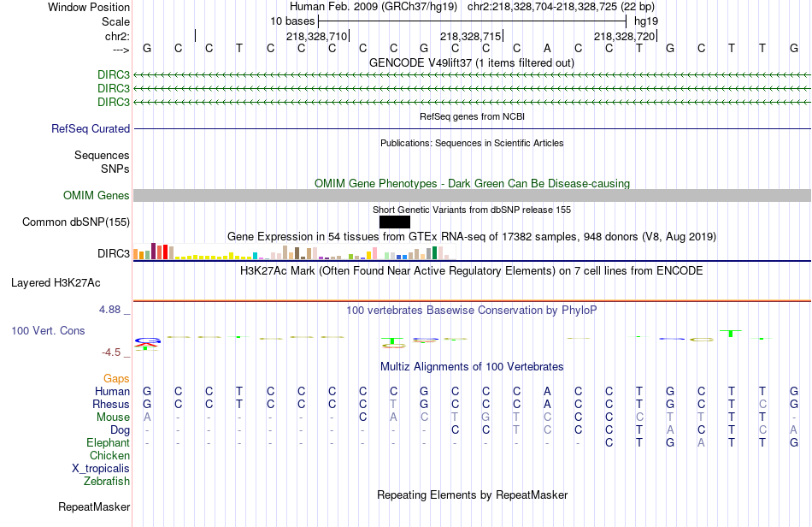Screen dimensions: 812x527
Task: Click Multiz Alignments of 100 Vertebrates title
Action: pos(472,367)
